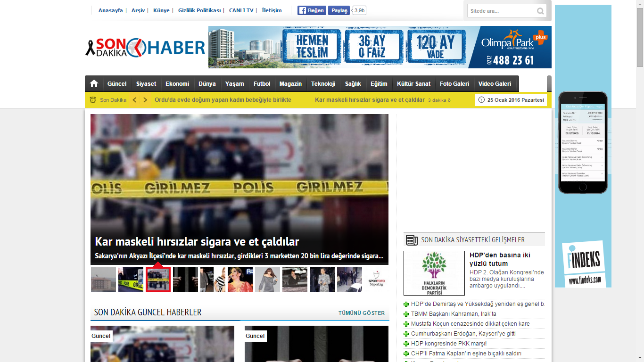Click the Son Dakika Haber site logo

pos(145,48)
